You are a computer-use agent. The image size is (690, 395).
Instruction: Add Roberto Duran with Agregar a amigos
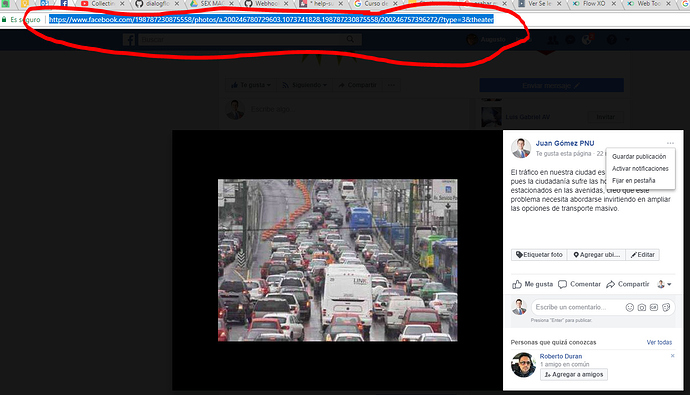click(x=574, y=374)
